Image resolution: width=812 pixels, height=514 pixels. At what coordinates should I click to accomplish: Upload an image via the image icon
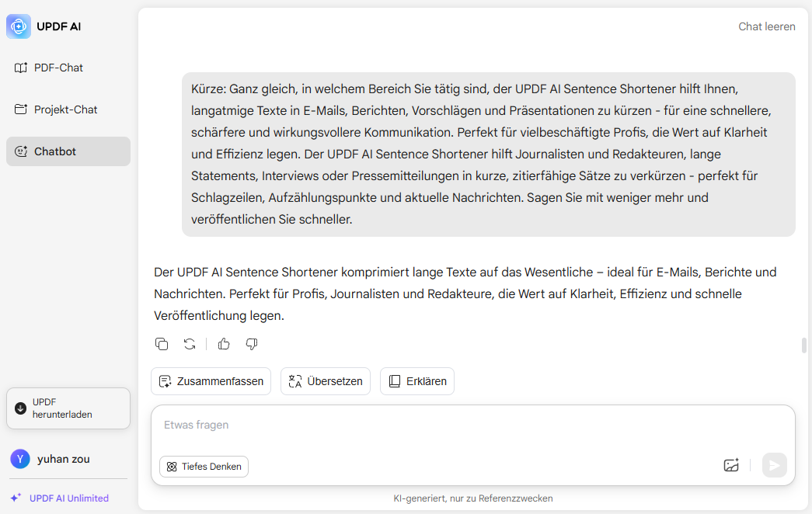(731, 465)
